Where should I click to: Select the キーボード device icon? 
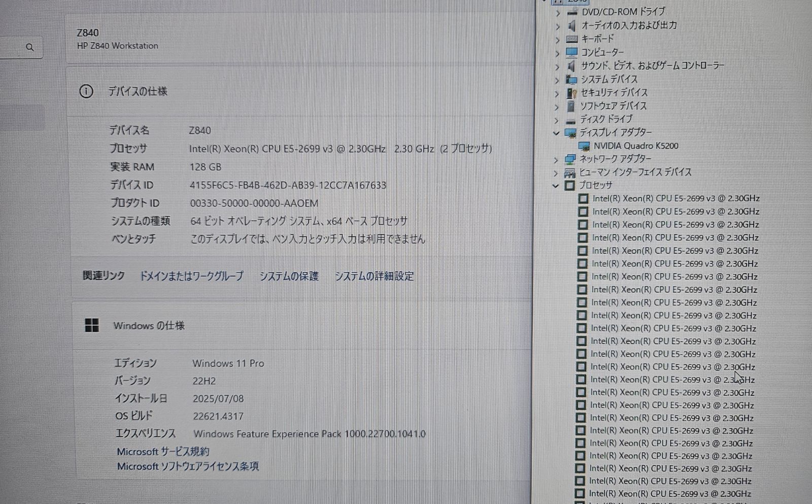click(572, 39)
